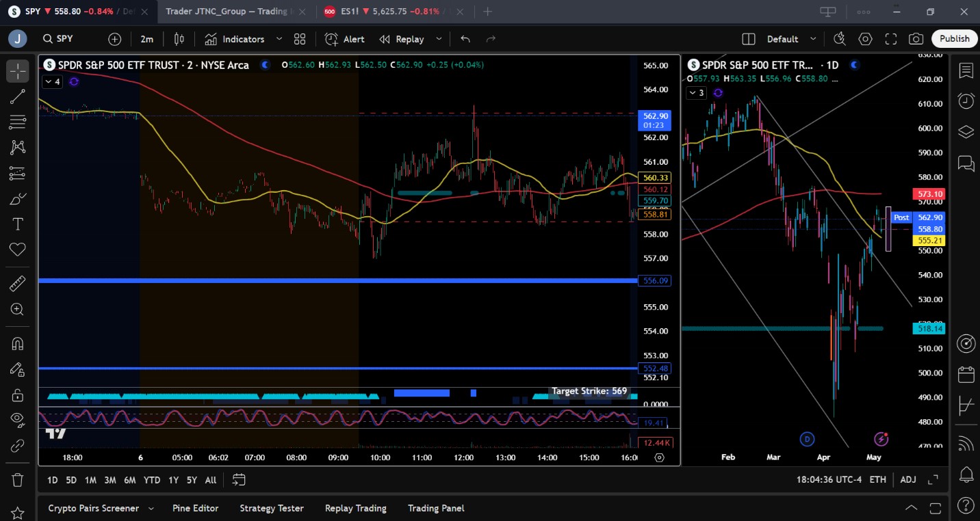Open the Pine Editor tab
The height and width of the screenshot is (521, 980).
pyautogui.click(x=195, y=508)
